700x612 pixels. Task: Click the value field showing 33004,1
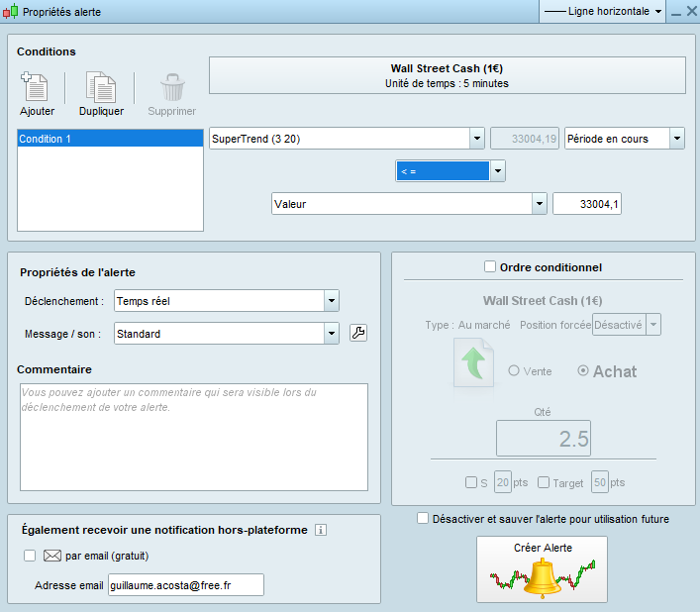click(587, 204)
